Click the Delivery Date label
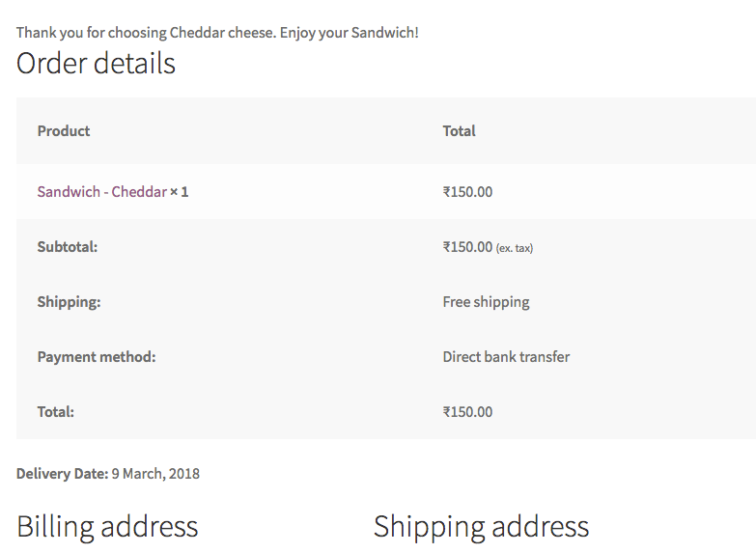 click(x=63, y=474)
